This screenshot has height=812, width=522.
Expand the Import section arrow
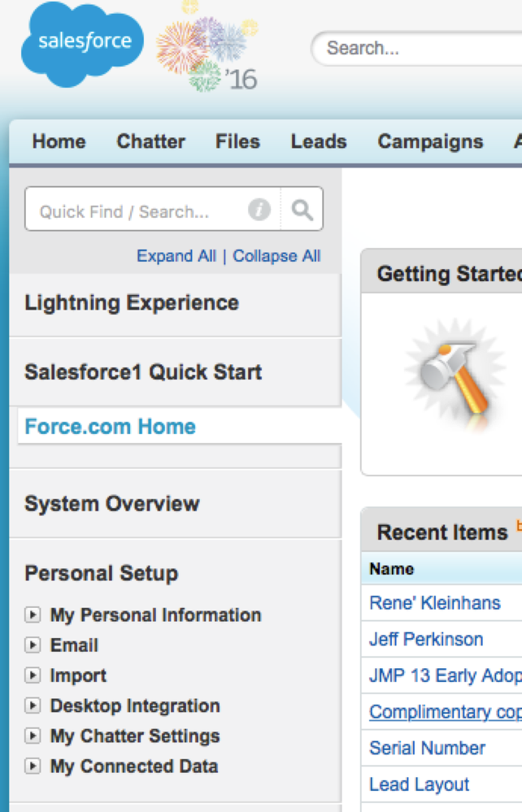tap(33, 675)
